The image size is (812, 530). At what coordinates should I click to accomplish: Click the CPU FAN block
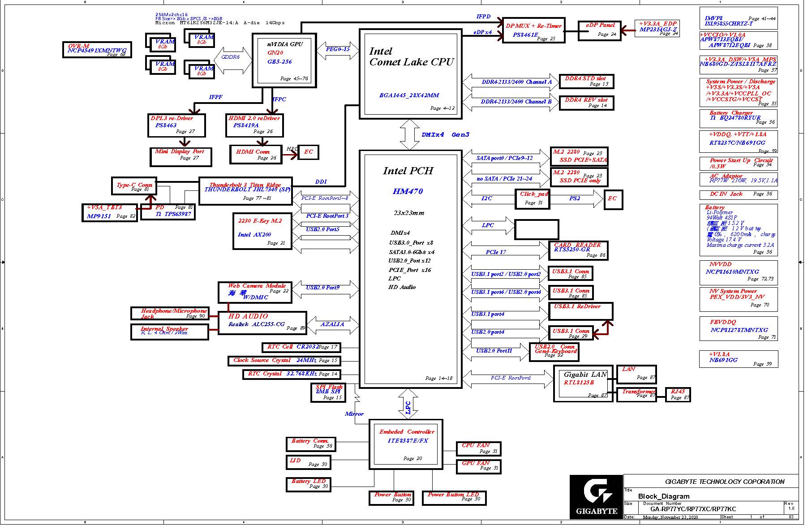tap(478, 448)
